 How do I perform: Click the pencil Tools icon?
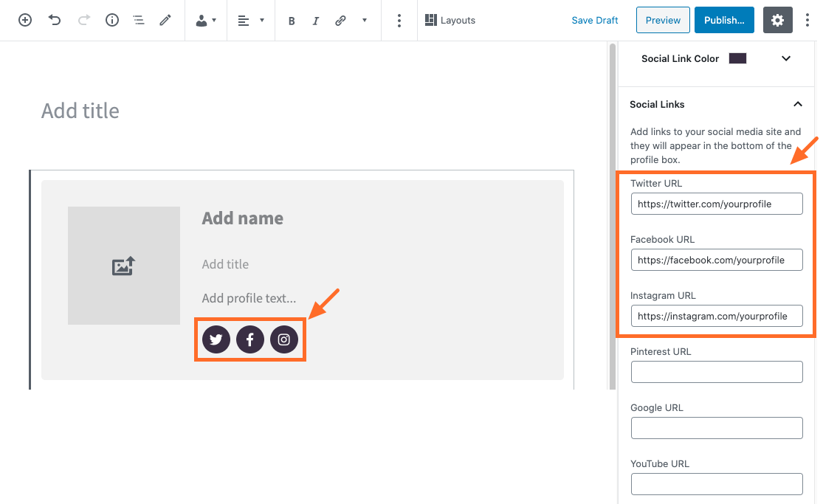point(165,20)
